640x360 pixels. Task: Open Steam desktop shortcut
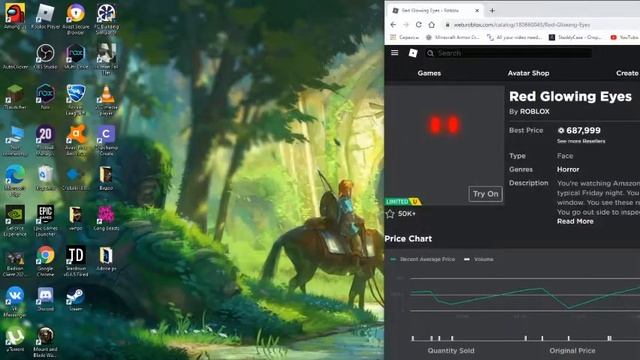point(76,299)
